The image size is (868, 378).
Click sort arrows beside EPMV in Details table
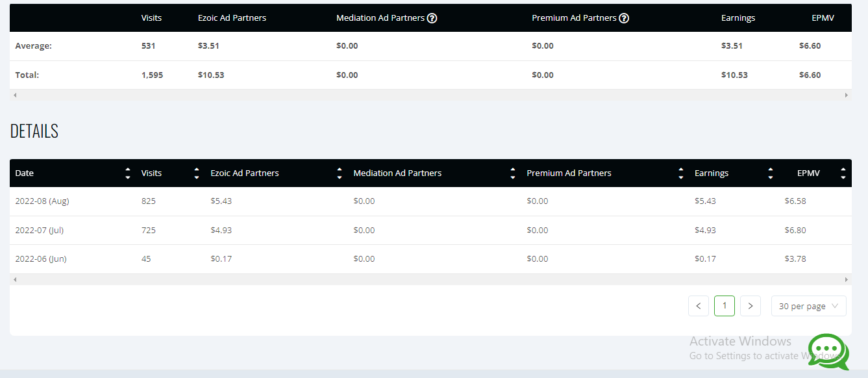(843, 173)
